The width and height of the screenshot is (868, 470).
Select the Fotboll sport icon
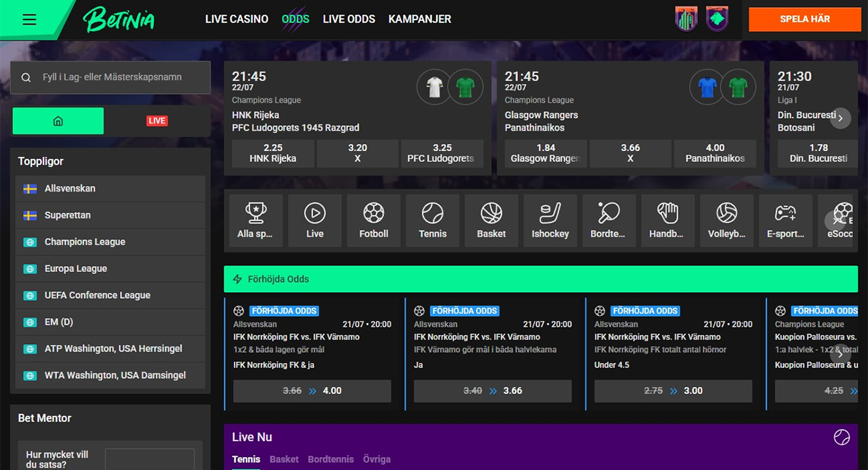(374, 221)
